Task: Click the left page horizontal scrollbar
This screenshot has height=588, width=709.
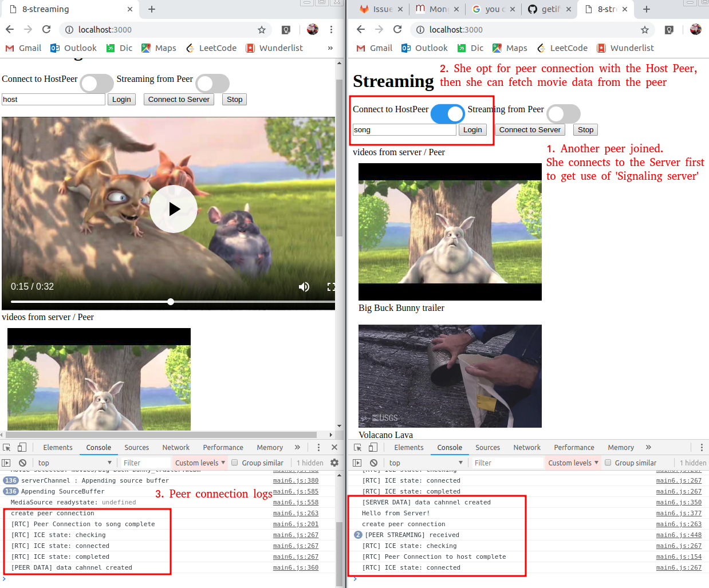Action: click(x=161, y=435)
